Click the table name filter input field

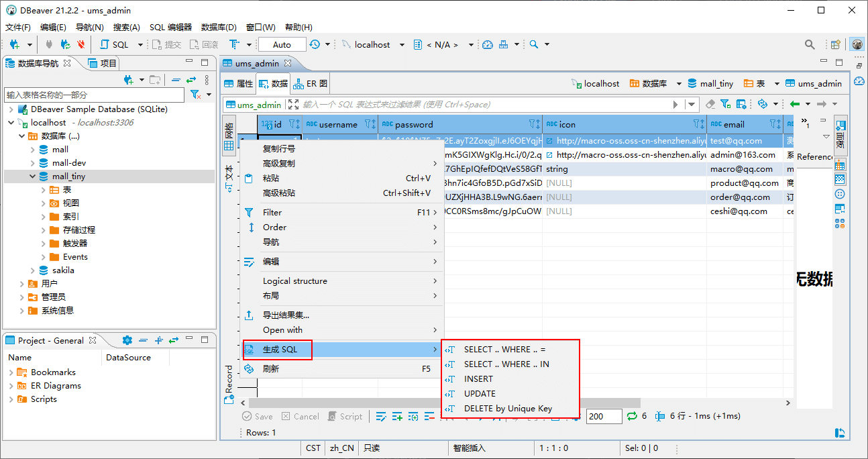[x=94, y=95]
